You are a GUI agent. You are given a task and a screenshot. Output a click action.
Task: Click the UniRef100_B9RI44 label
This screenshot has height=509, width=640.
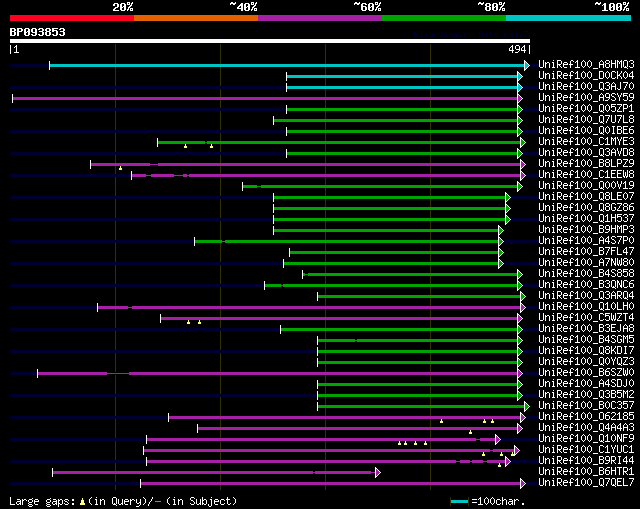(x=586, y=461)
